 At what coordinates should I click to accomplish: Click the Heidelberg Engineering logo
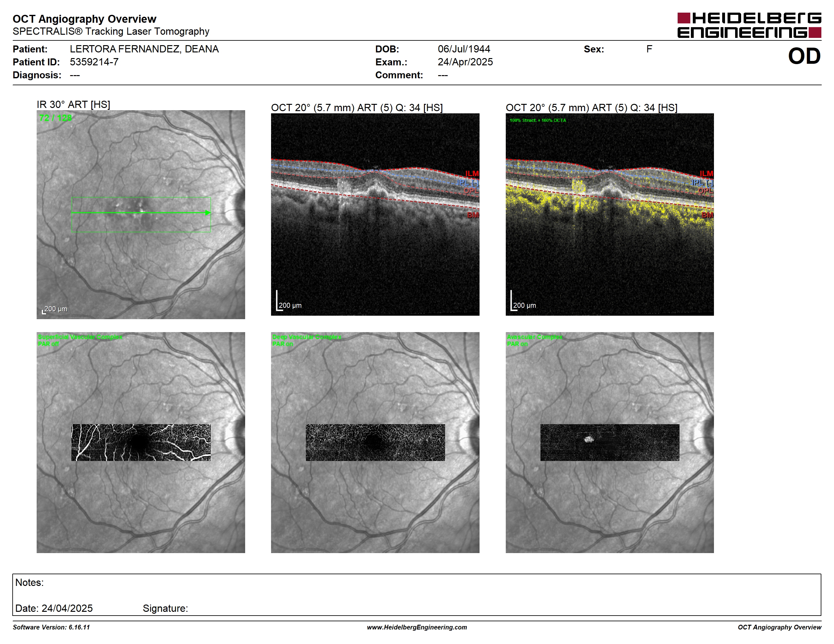pyautogui.click(x=749, y=25)
